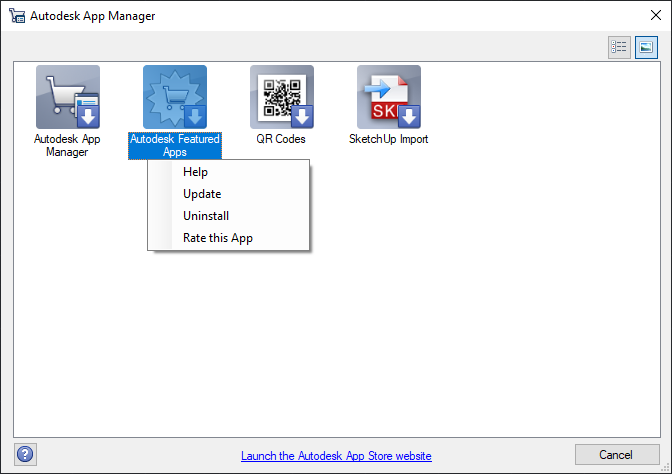Click the QR Codes label text
672x474 pixels.
click(281, 139)
